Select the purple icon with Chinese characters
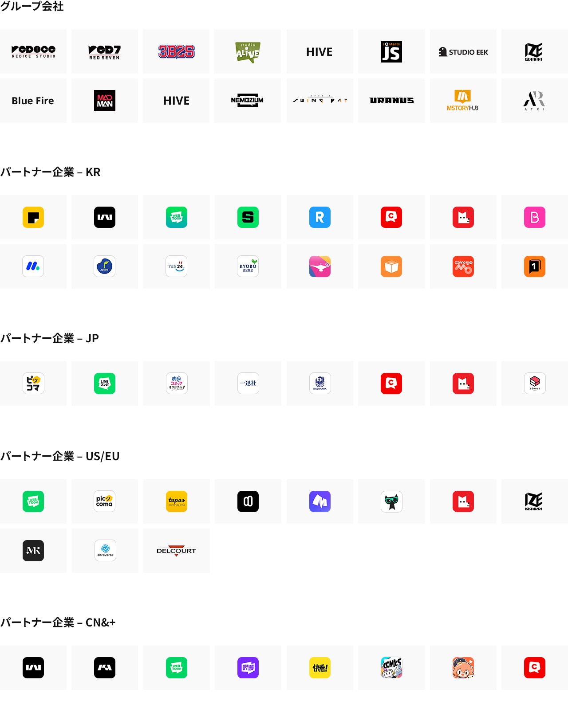 [x=248, y=668]
